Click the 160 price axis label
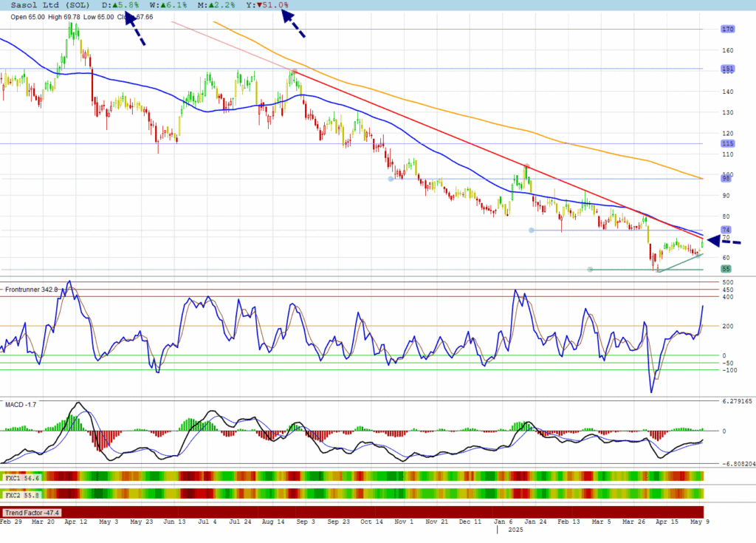This screenshot has width=756, height=543. pos(727,50)
